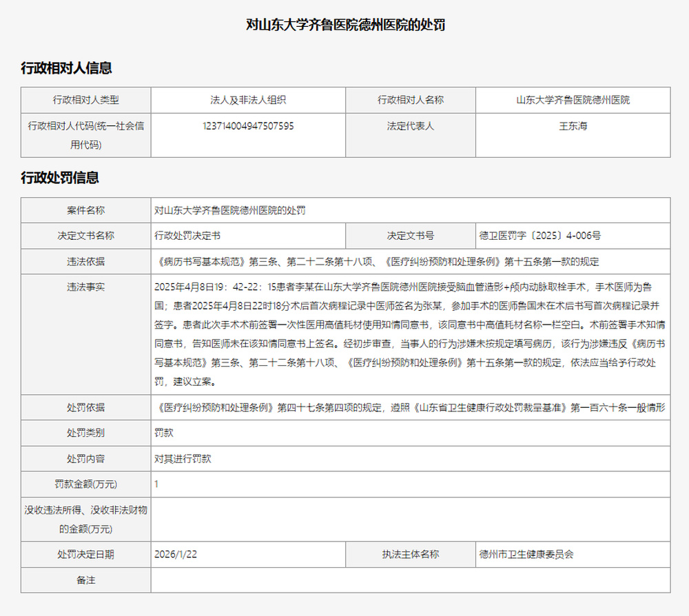Click the 行政相对人信息 section heading
Screen dimensions: 689x616
tap(66, 68)
